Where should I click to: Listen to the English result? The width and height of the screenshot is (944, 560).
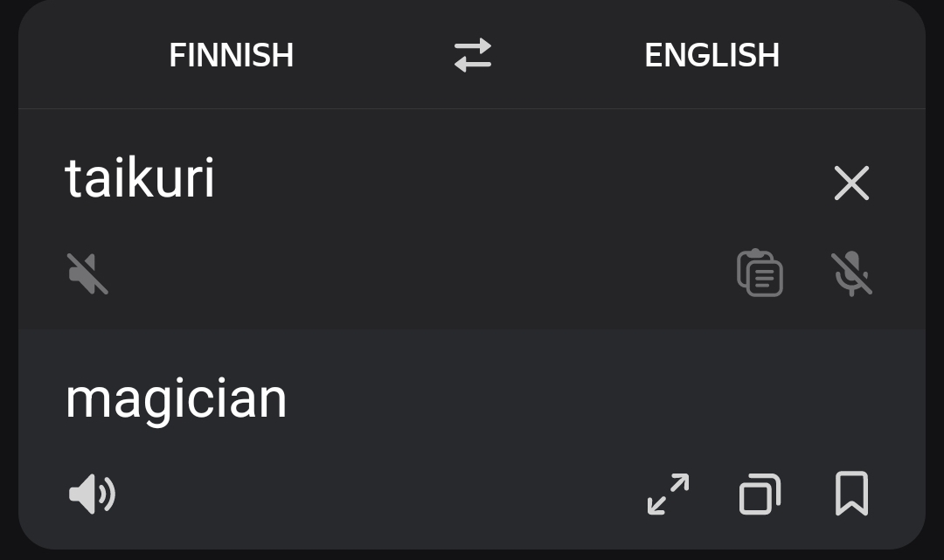[x=92, y=494]
